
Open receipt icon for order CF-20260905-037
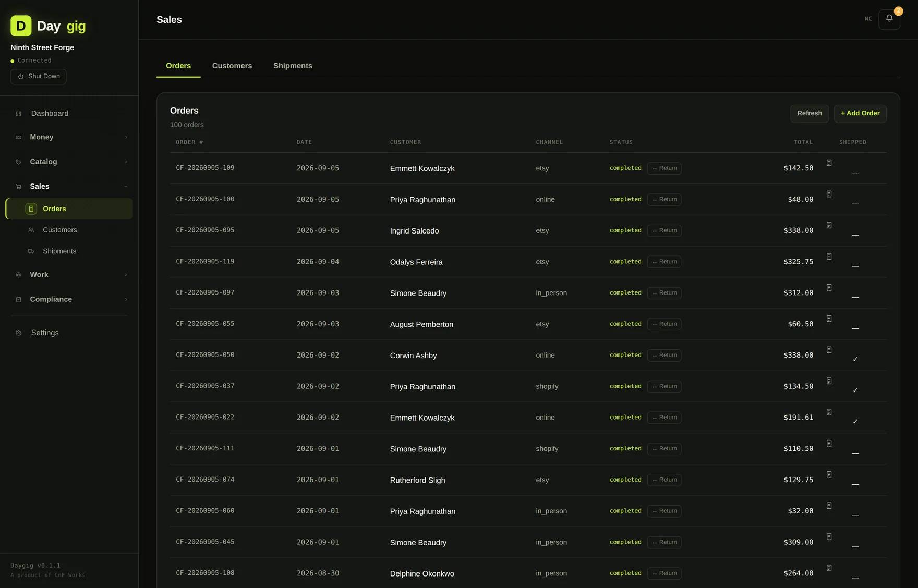point(829,382)
